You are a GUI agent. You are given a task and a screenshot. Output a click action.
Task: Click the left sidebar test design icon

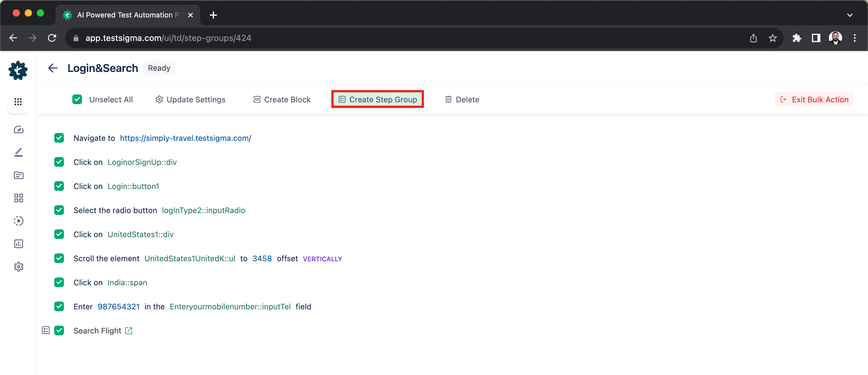pos(18,152)
